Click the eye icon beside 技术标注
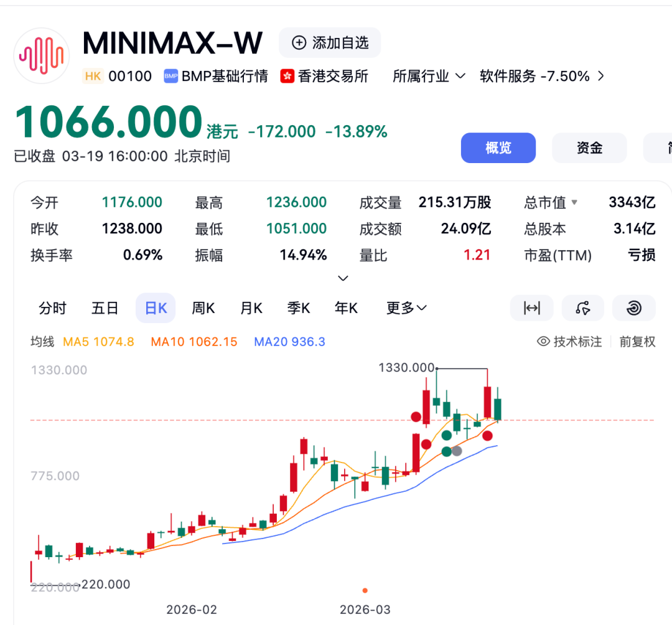This screenshot has height=625, width=672. 543,341
